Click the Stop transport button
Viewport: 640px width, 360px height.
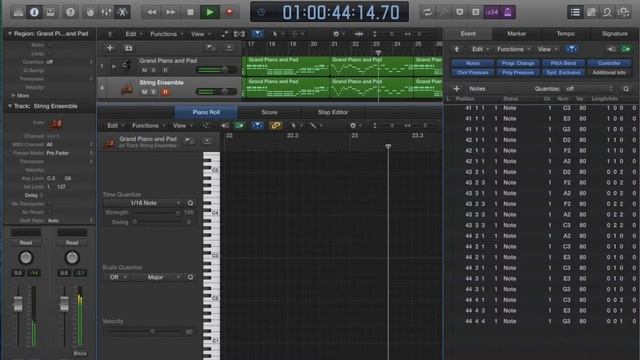click(x=190, y=12)
